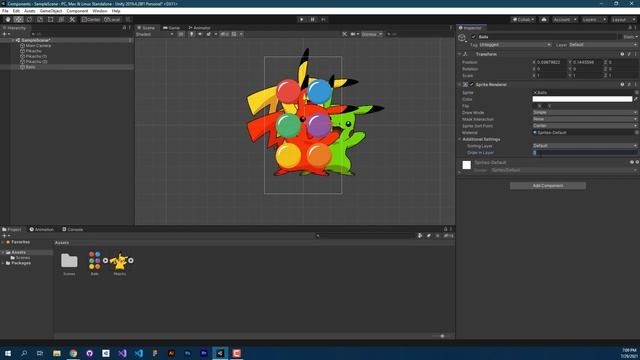Pick color with the eyedropper icon
The image size is (640, 360).
(x=636, y=99)
